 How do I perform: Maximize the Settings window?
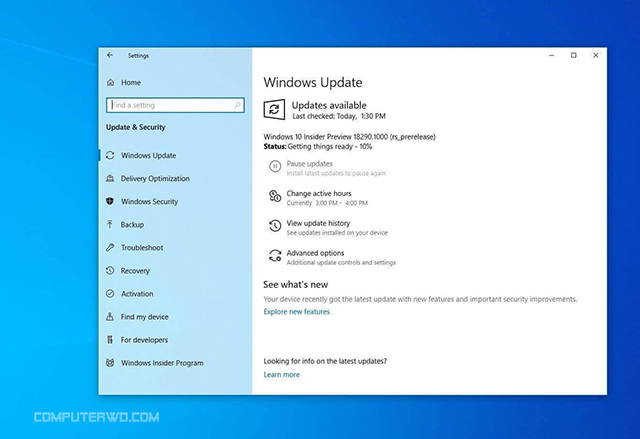coord(573,55)
